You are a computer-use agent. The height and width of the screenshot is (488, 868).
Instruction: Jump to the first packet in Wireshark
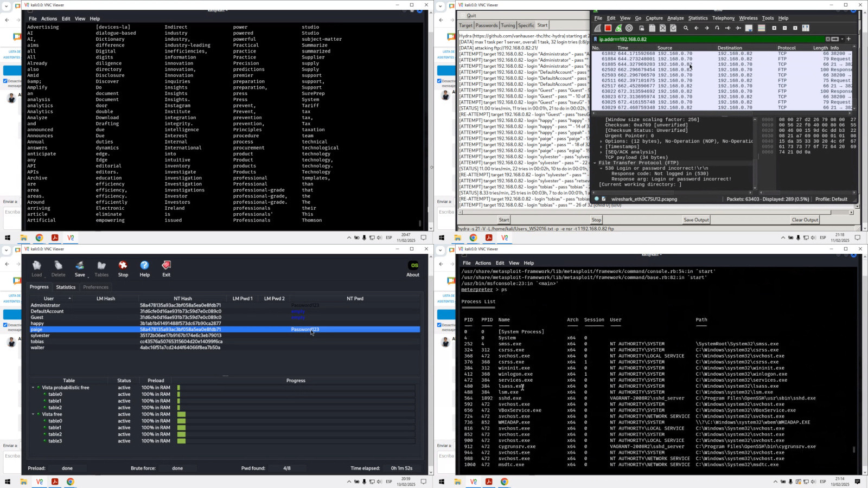click(727, 28)
